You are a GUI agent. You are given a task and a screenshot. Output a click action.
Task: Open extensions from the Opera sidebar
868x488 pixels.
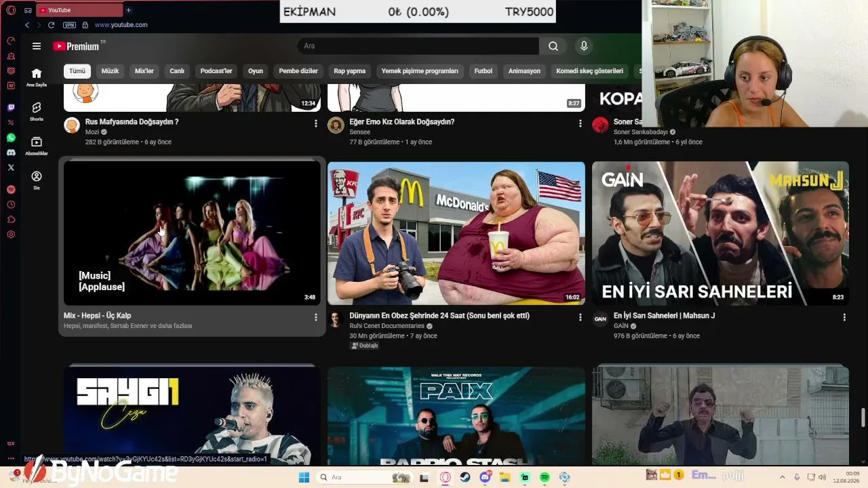click(x=11, y=220)
